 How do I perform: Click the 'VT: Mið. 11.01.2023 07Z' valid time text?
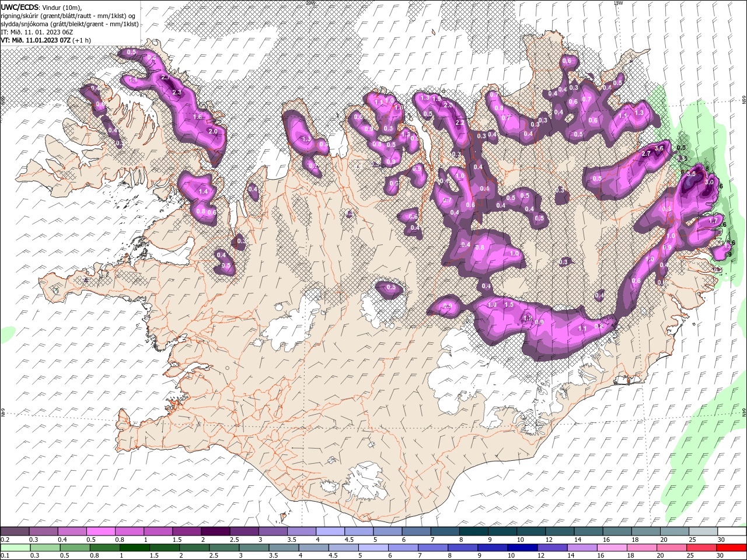coord(36,40)
